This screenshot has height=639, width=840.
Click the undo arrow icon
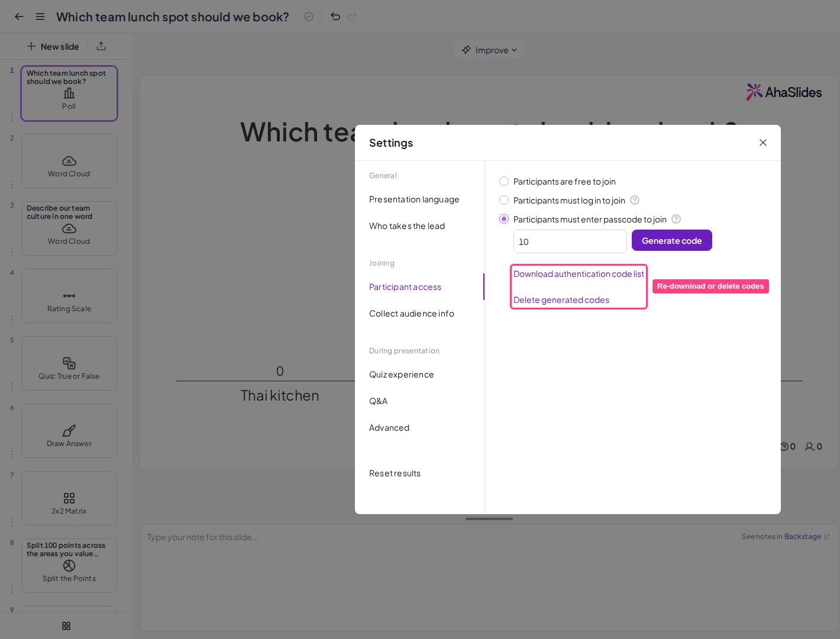tap(335, 17)
